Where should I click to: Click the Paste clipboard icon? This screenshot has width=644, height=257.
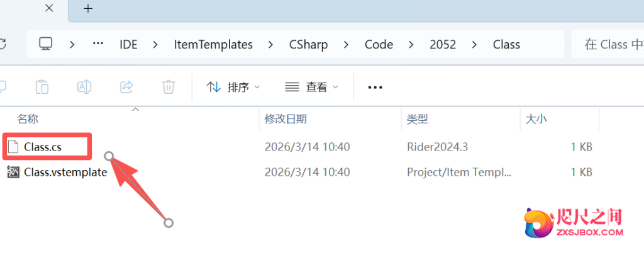[42, 87]
